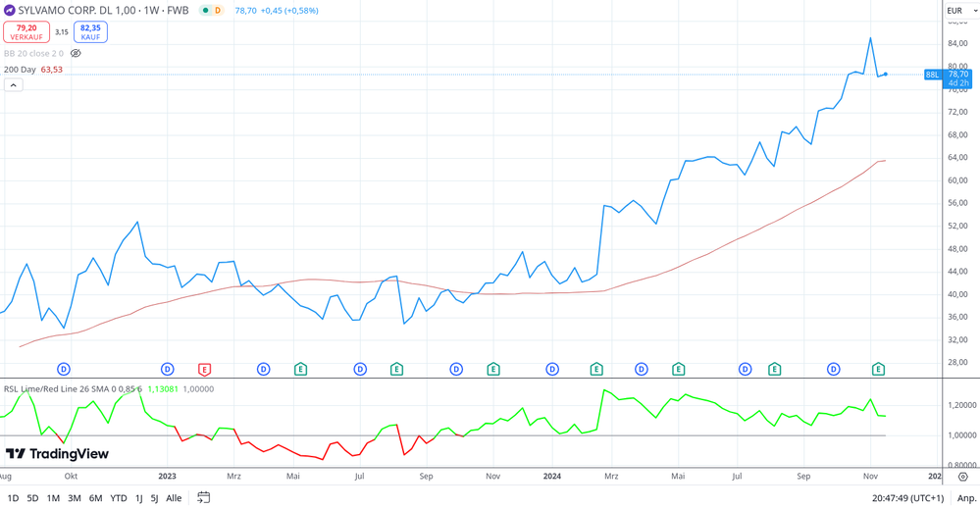Toggle visibility of BB 20 indicator
Screen dimensions: 980x509
point(76,54)
